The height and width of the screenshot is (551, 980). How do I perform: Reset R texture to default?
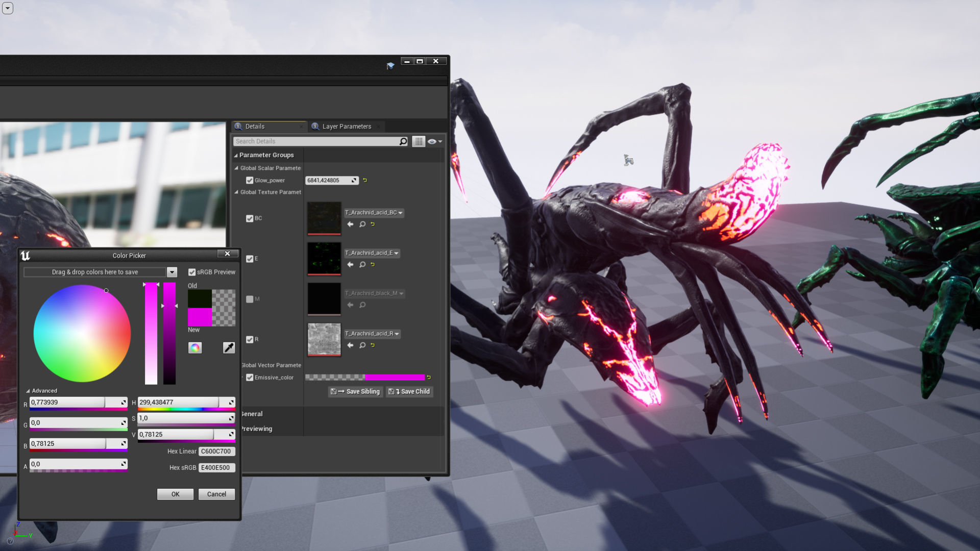[373, 345]
